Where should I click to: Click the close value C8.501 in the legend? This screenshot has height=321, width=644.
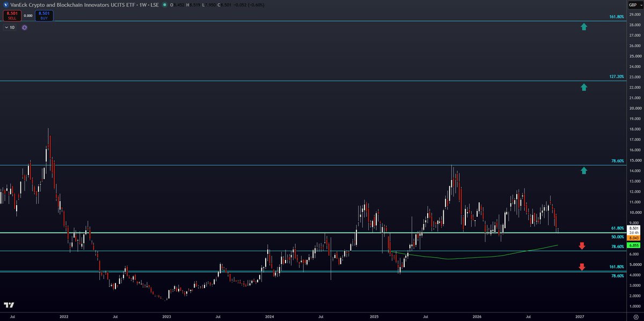tap(224, 4)
